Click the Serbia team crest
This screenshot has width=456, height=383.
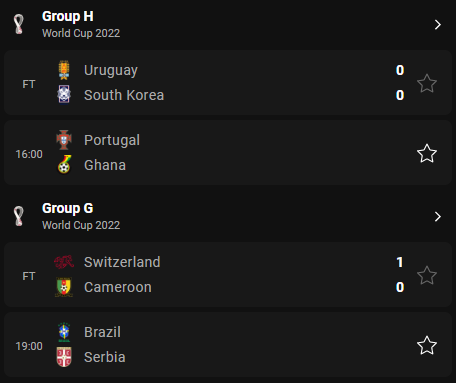tap(64, 357)
